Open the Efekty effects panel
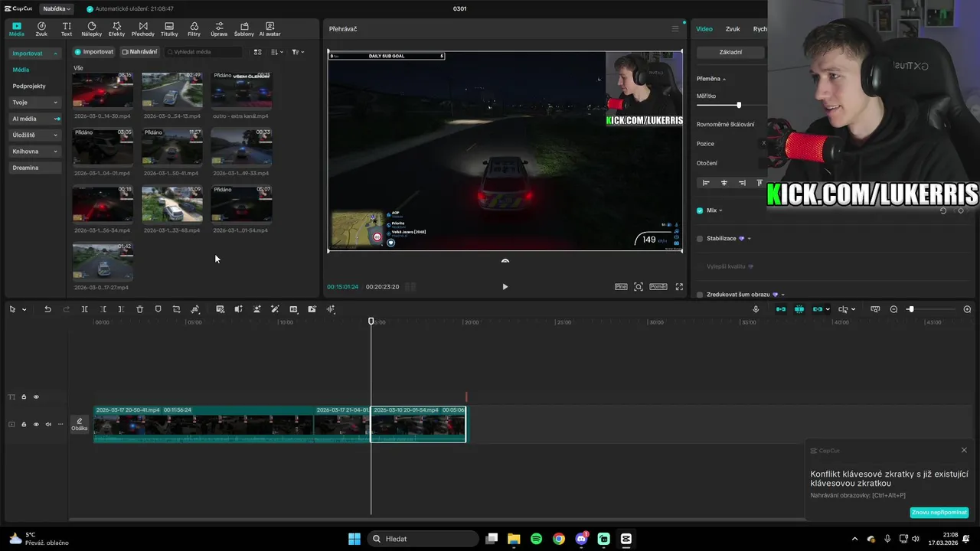This screenshot has width=980, height=551. tap(116, 29)
